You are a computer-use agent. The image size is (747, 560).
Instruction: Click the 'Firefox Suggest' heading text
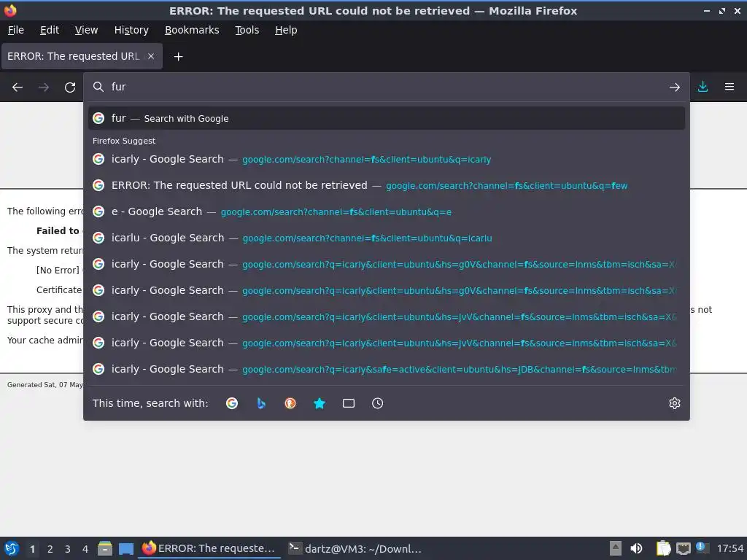coord(124,141)
